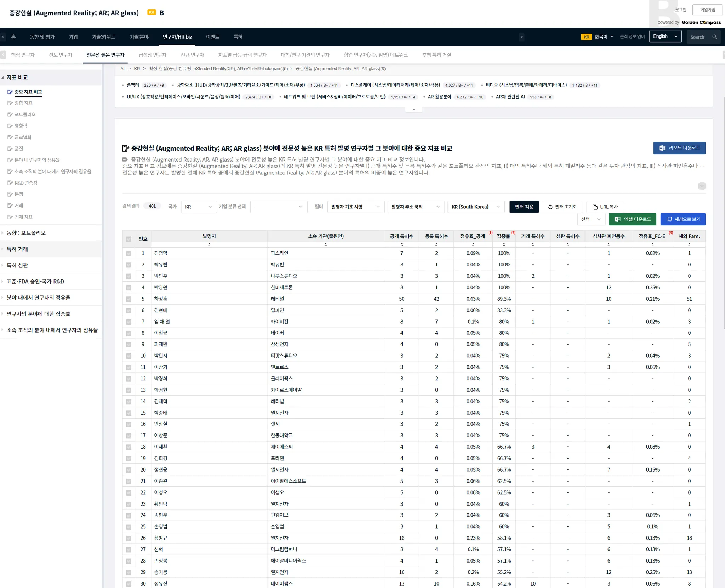Click sort arrows under 발명자 column
Viewport: 725px width, 588px height.
click(x=209, y=244)
